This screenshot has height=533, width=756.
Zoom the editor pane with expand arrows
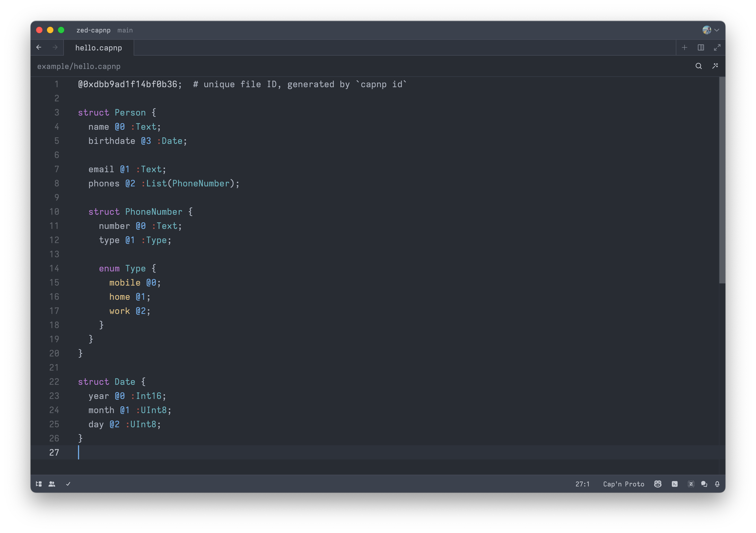(717, 48)
